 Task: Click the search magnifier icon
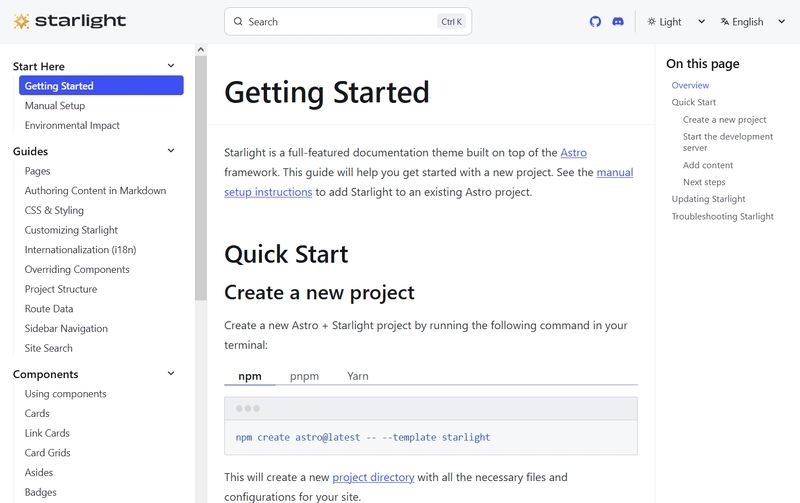click(238, 22)
